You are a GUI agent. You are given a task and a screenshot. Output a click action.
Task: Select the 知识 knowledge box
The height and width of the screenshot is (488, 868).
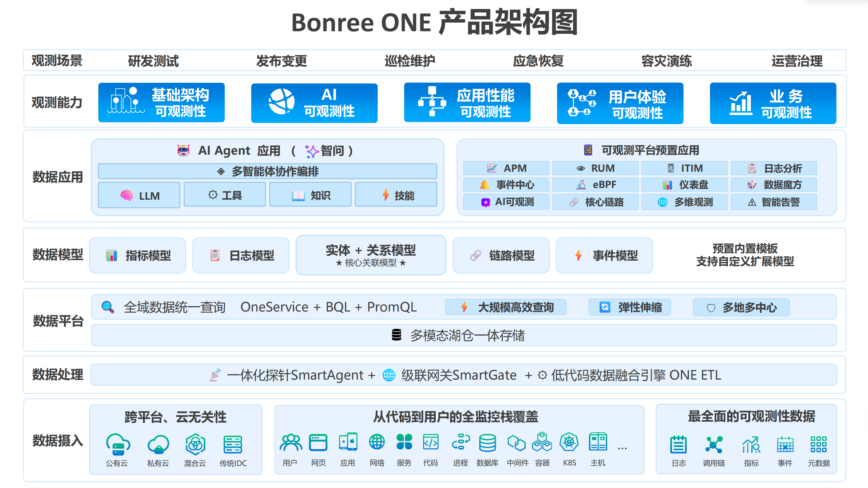310,194
